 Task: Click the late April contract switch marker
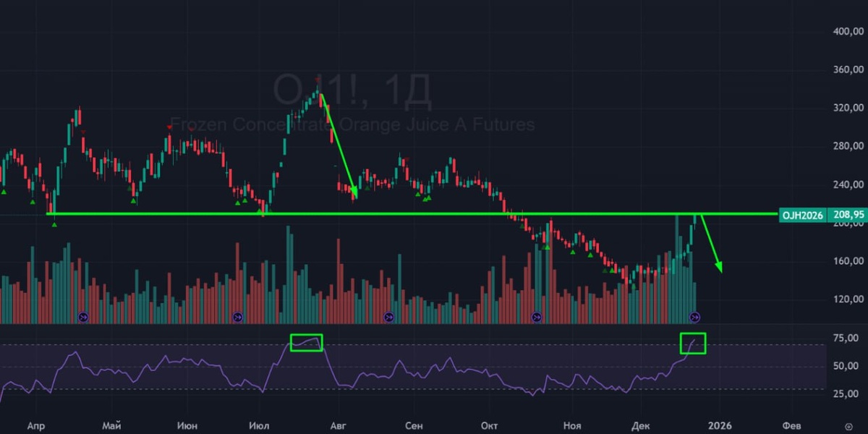click(x=82, y=317)
